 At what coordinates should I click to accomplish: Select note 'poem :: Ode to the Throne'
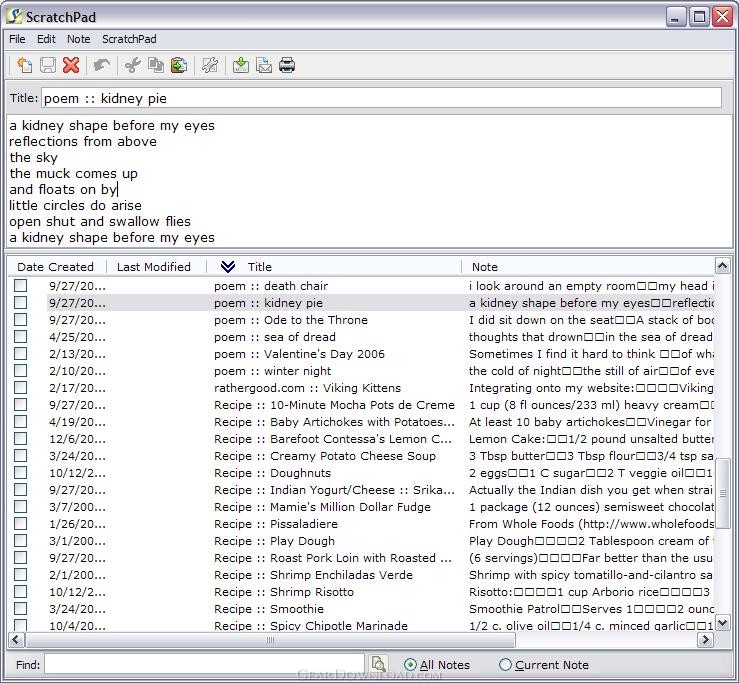tap(291, 320)
